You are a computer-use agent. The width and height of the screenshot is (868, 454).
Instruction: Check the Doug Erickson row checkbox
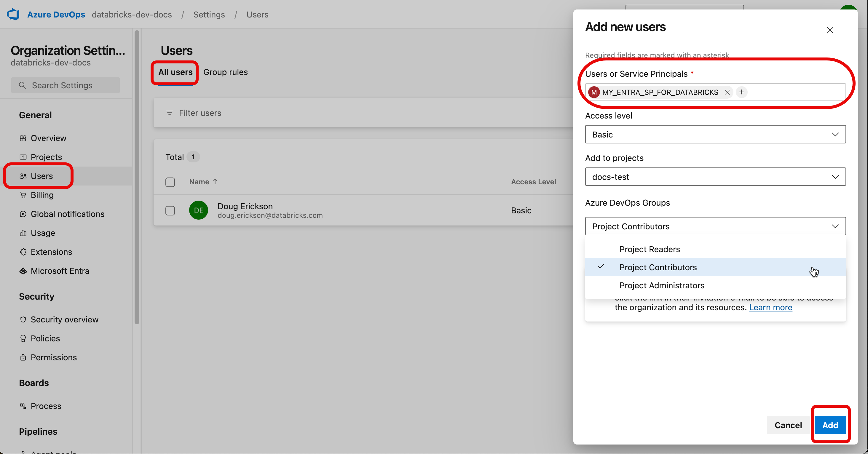(x=170, y=210)
